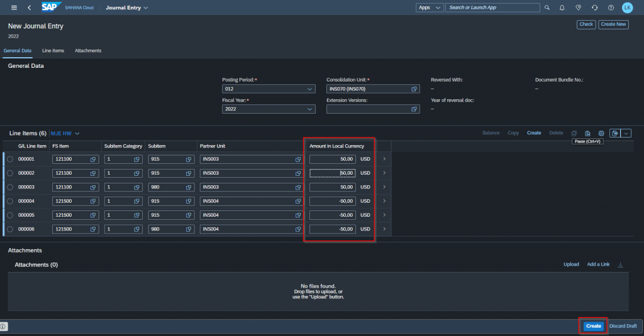Open value help for Consolidation Unit
The image size is (644, 336).
[x=414, y=89]
